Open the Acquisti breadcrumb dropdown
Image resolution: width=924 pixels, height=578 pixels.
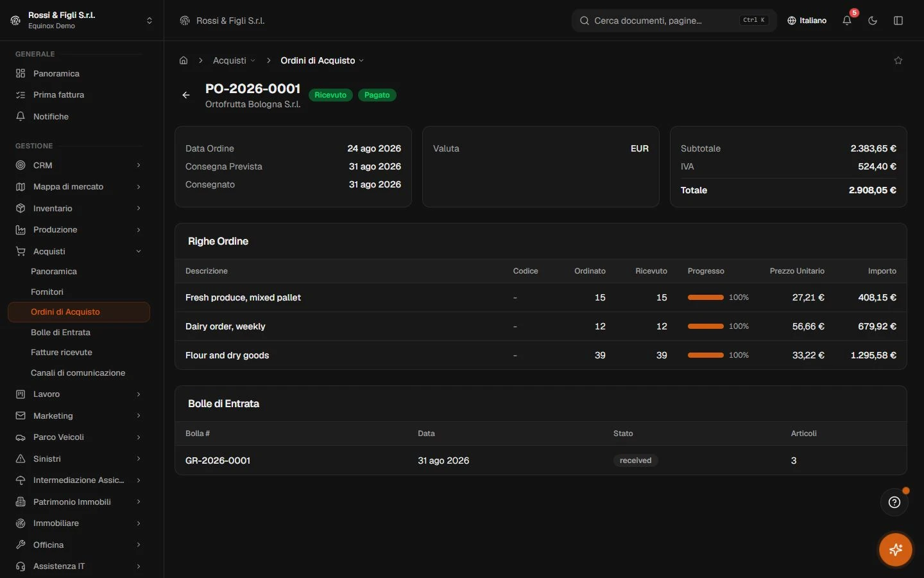(x=234, y=60)
